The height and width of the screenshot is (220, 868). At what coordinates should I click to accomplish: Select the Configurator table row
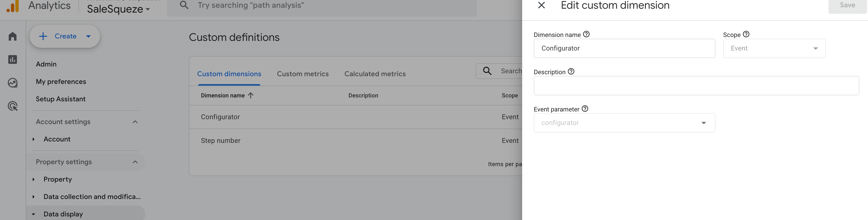click(x=356, y=117)
